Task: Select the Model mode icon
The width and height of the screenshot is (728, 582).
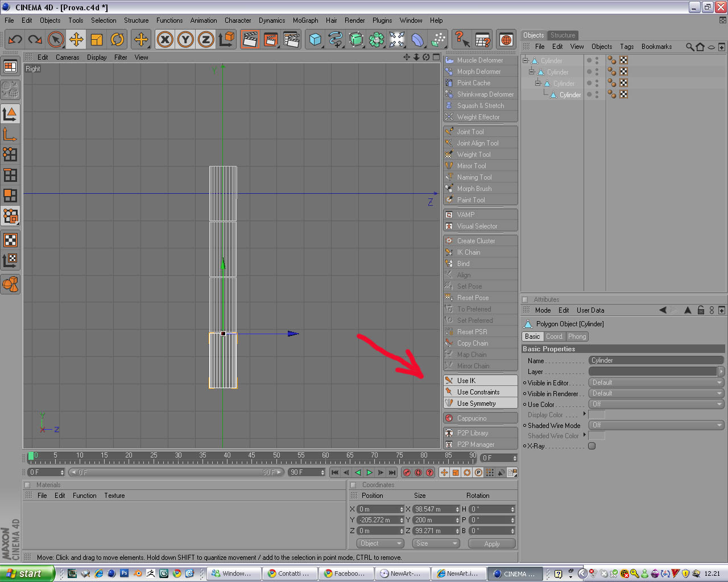Action: click(10, 114)
